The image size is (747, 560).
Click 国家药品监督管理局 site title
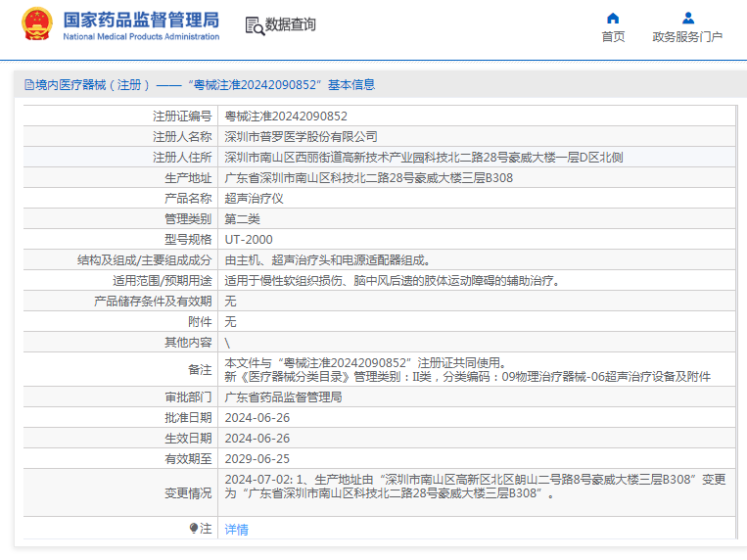point(141,20)
